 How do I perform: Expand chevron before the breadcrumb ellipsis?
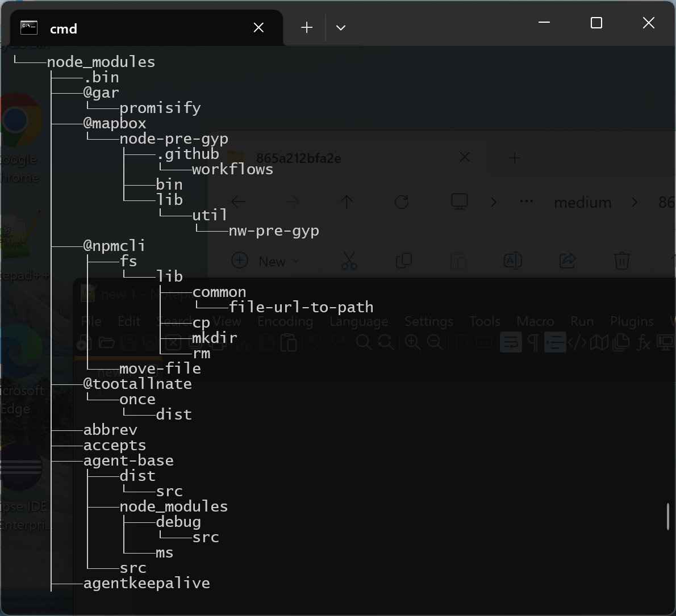(494, 202)
